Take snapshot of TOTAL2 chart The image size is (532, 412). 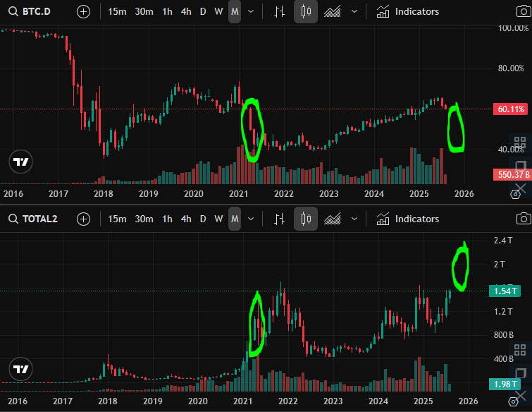coord(524,219)
